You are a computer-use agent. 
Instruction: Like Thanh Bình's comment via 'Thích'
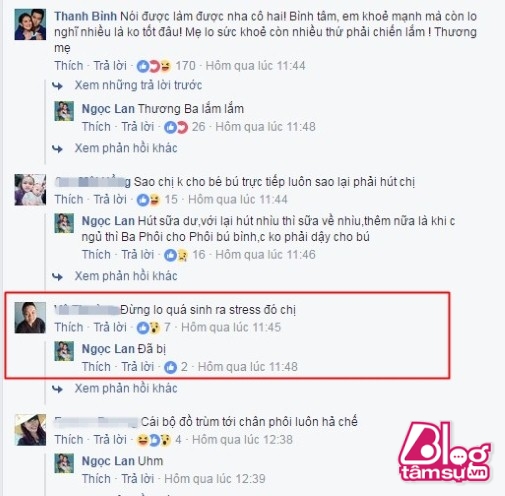coord(69,66)
